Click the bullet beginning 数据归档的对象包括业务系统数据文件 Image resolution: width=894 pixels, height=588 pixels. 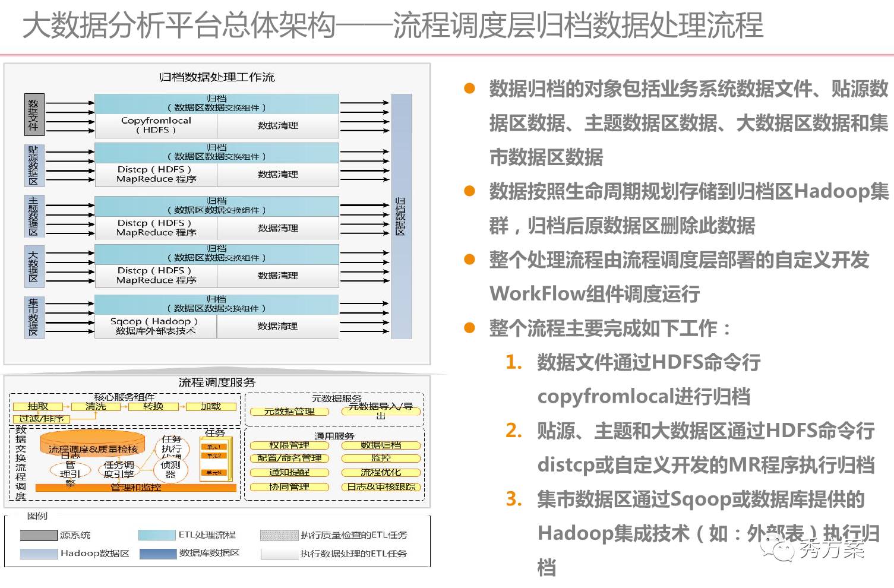(x=688, y=123)
